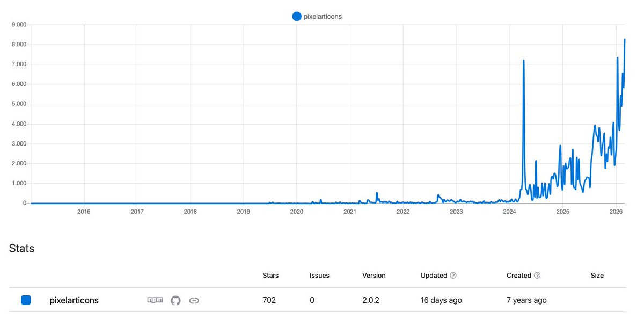644x326 pixels.
Task: Click the Updated column header text
Action: (434, 276)
